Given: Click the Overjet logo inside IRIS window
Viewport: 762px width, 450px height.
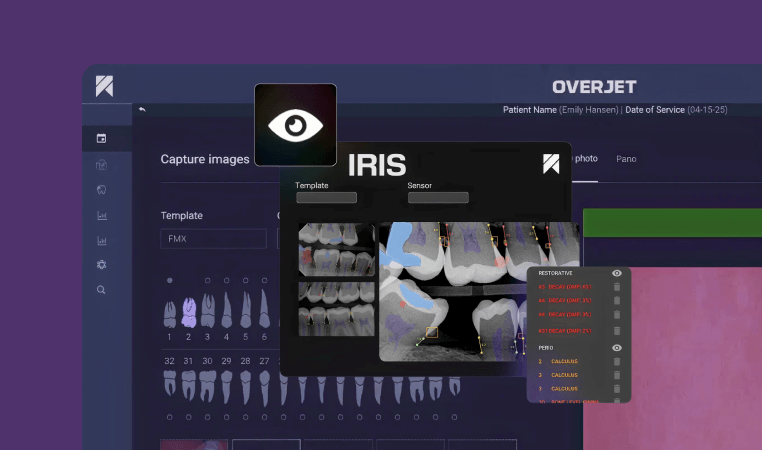Looking at the screenshot, I should (551, 164).
